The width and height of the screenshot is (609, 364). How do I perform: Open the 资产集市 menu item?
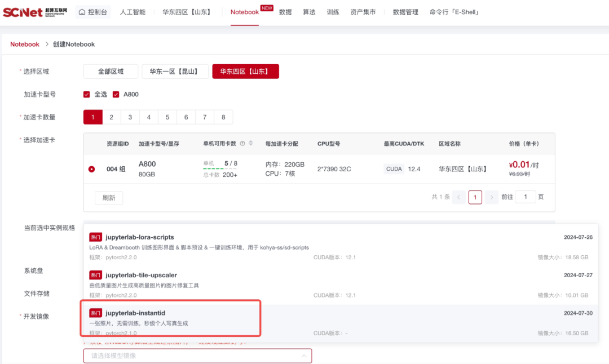click(363, 12)
